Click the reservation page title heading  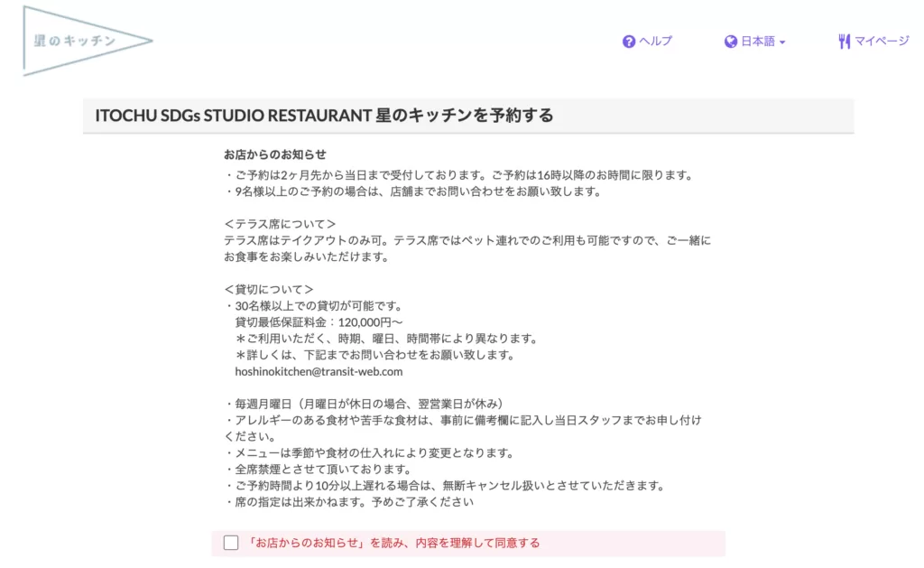[x=324, y=115]
